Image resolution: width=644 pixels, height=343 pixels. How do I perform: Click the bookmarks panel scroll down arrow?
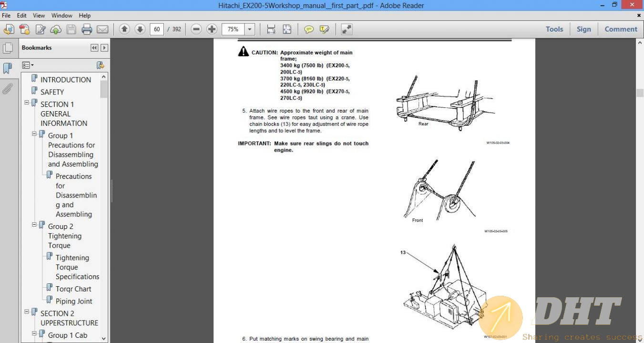click(x=104, y=338)
